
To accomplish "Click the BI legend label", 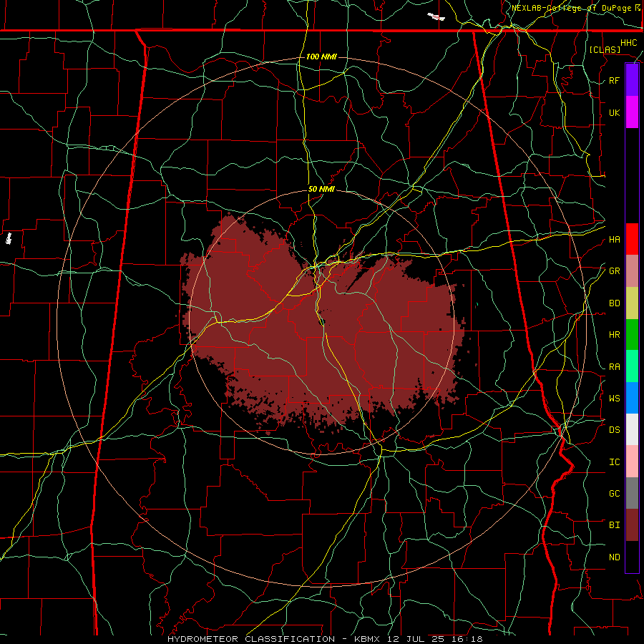I will coord(614,525).
